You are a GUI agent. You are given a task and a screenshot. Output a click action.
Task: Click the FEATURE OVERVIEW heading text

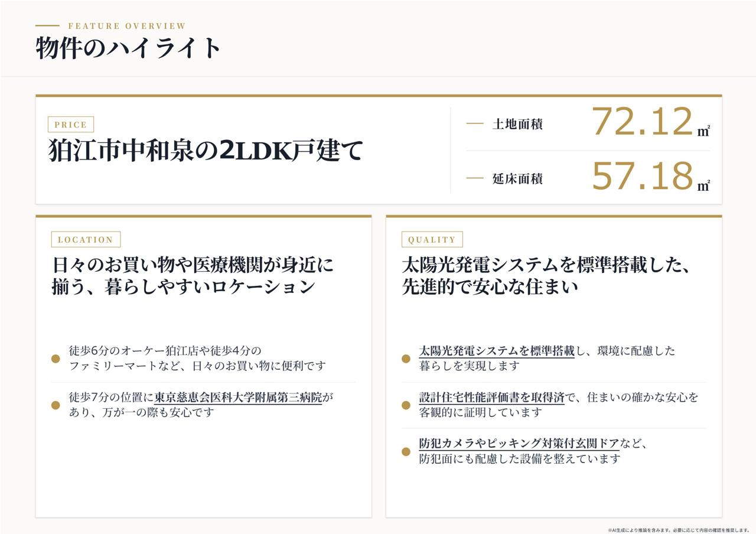tap(127, 26)
